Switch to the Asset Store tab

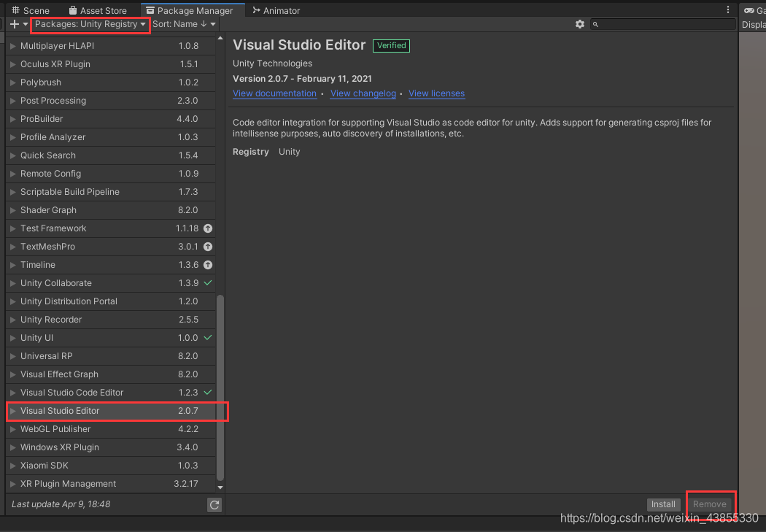click(98, 10)
